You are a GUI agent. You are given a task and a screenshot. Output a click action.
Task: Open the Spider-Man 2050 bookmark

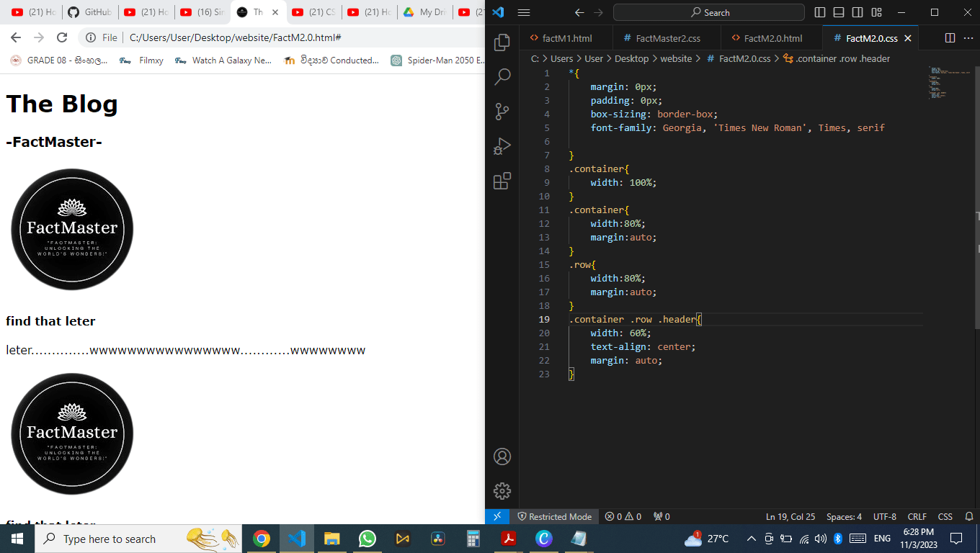438,60
